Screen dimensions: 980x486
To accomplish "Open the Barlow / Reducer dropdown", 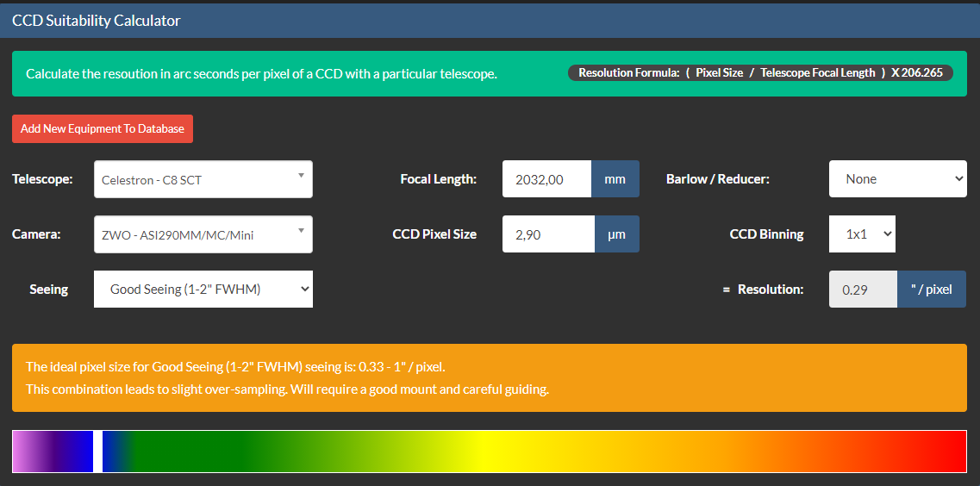I will pyautogui.click(x=897, y=179).
